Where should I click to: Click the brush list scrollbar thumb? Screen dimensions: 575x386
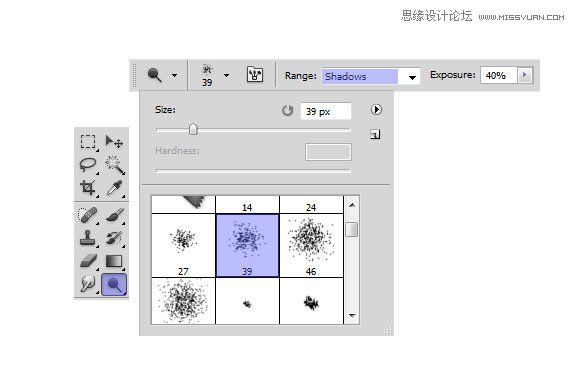point(352,229)
